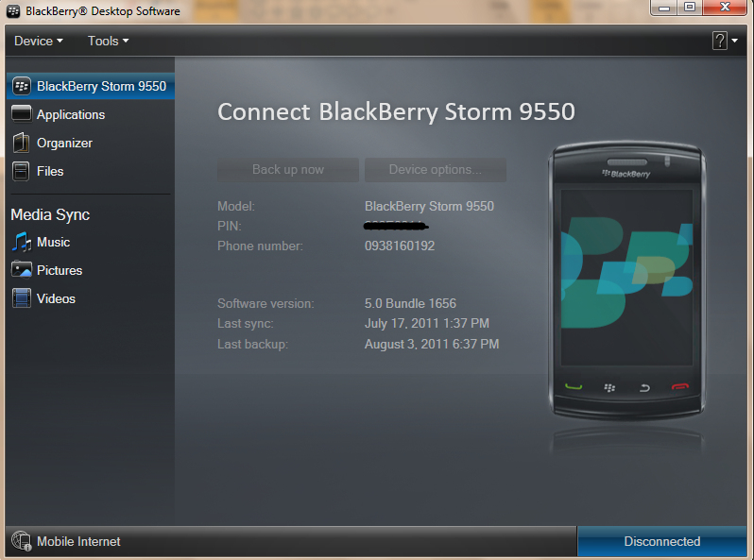The width and height of the screenshot is (754, 560).
Task: Click last backup date August 3, 2011
Action: [432, 344]
